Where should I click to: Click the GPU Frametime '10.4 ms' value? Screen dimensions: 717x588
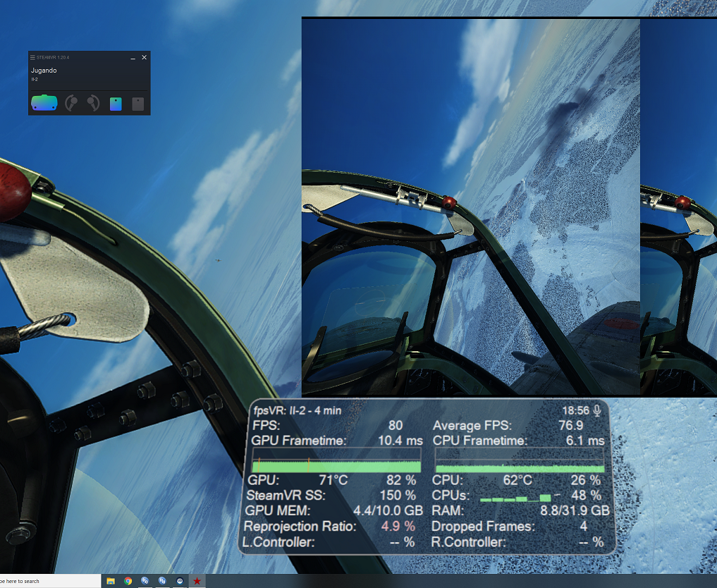(400, 441)
